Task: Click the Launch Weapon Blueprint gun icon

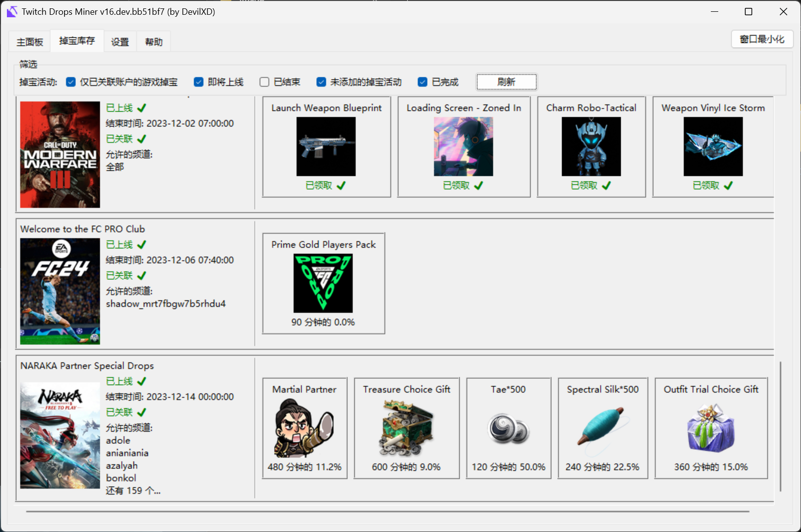Action: pyautogui.click(x=326, y=146)
